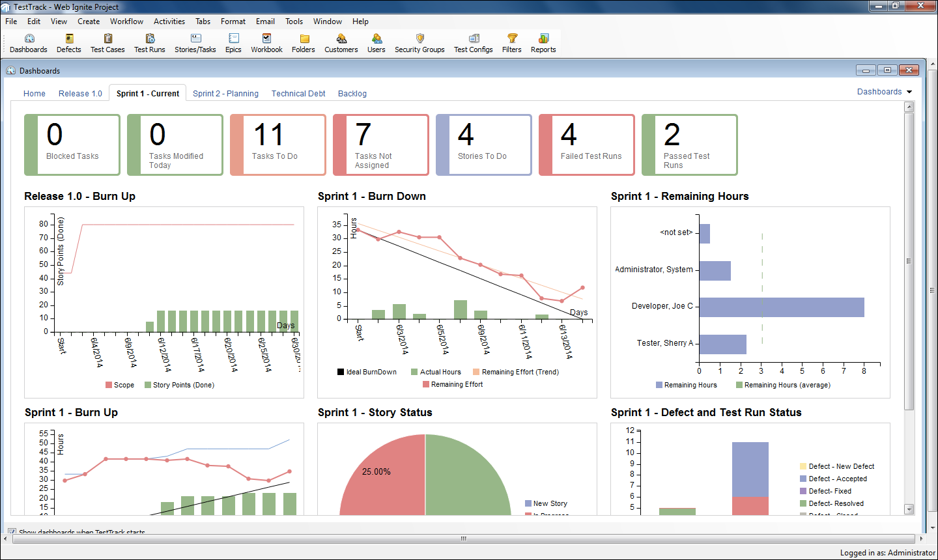938x560 pixels.
Task: Open the Stories To Do widget
Action: tap(484, 145)
